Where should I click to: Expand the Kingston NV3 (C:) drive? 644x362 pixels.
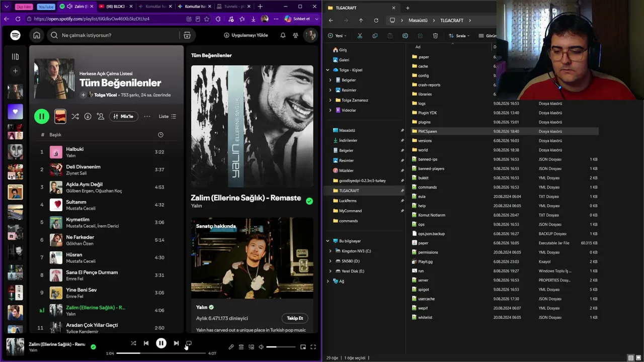[x=330, y=251]
